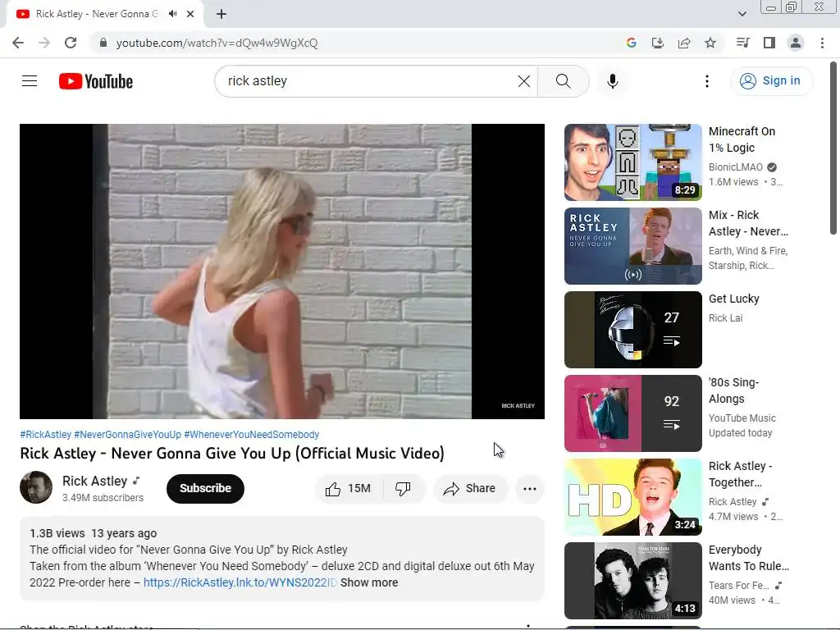Viewport: 840px width, 630px height.
Task: Click the magnifier search button
Action: pos(563,81)
